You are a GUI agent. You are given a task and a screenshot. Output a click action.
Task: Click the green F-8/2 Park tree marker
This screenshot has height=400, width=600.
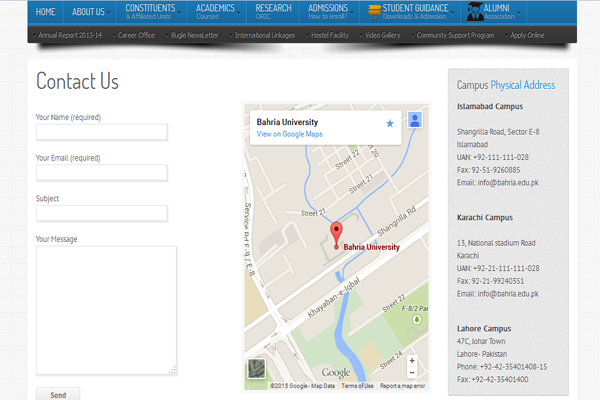coord(417,319)
